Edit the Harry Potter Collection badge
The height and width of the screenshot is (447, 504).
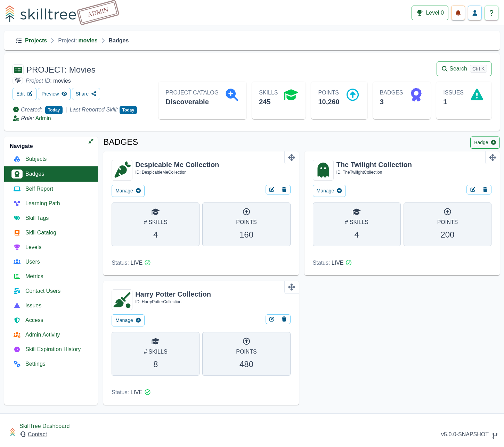(x=272, y=319)
